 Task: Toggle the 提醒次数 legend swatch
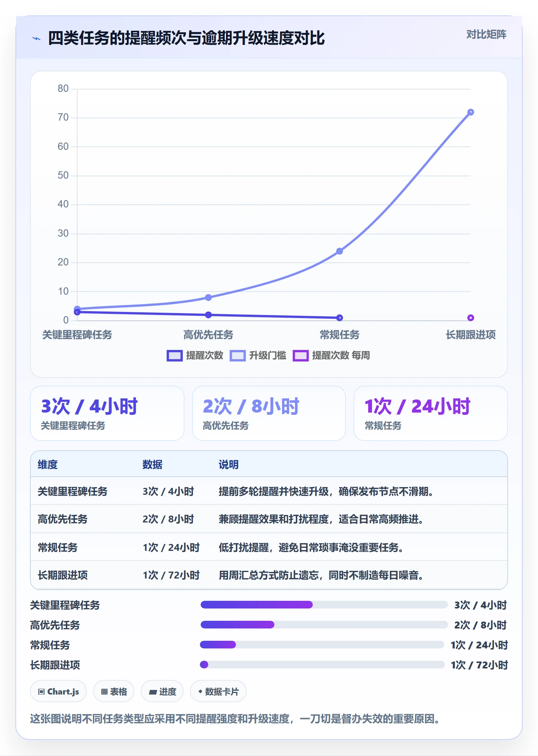(174, 356)
